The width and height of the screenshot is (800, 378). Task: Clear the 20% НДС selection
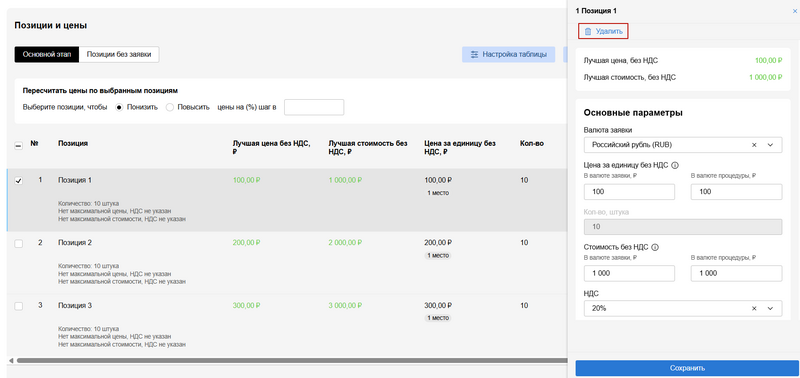point(754,309)
